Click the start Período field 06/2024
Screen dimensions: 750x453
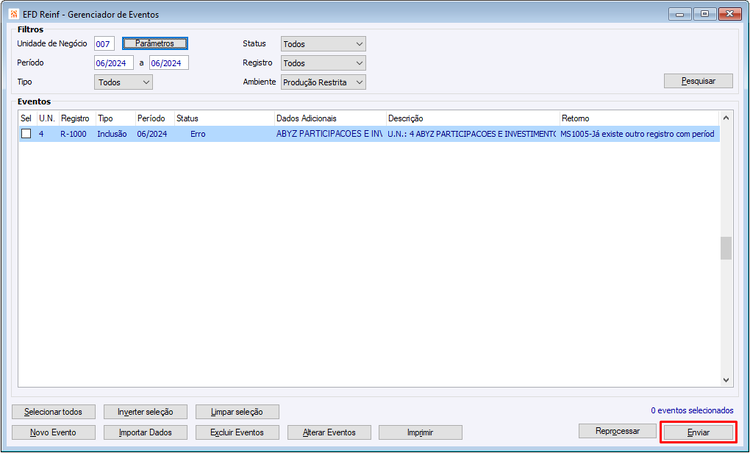click(114, 63)
